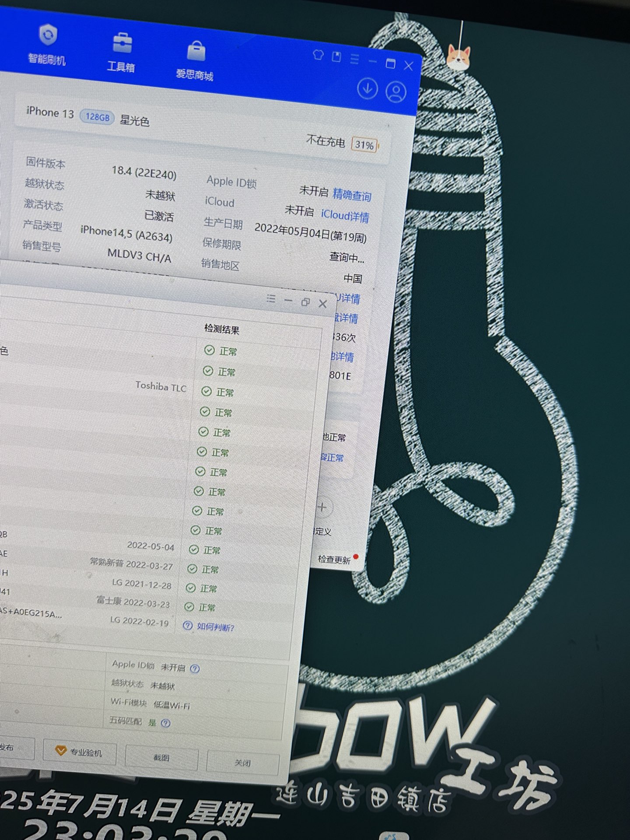
Task: Click the 正常 result in 2022-05-04 row
Action: pyautogui.click(x=205, y=549)
